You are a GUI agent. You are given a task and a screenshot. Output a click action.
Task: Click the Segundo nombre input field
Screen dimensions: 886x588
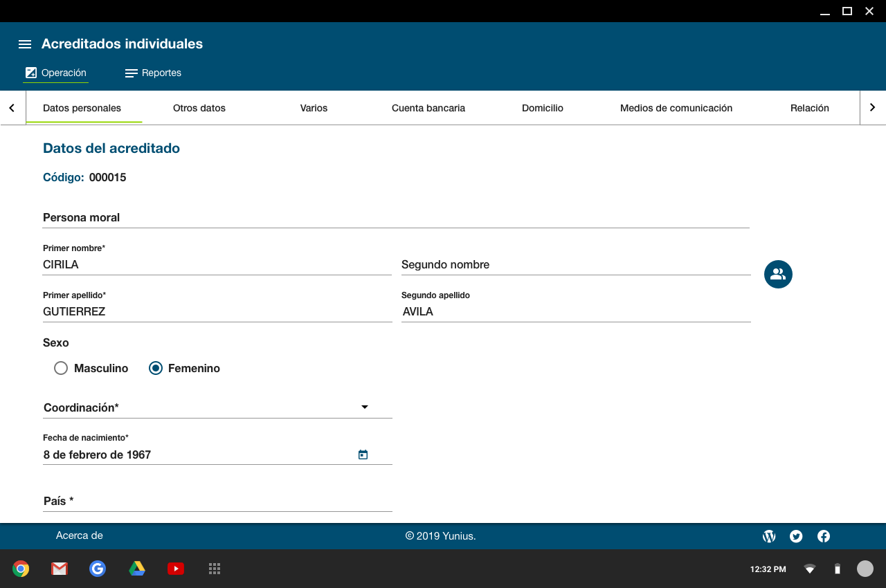pos(576,265)
